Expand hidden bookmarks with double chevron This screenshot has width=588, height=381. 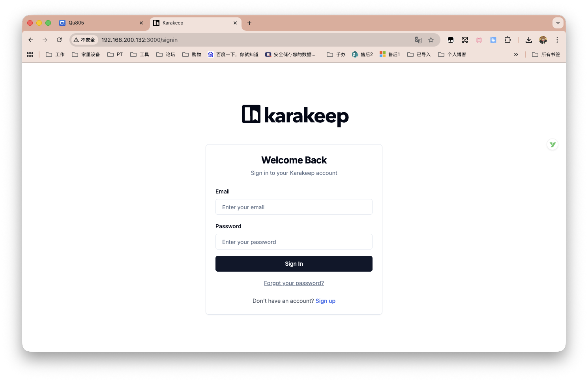[x=516, y=54]
